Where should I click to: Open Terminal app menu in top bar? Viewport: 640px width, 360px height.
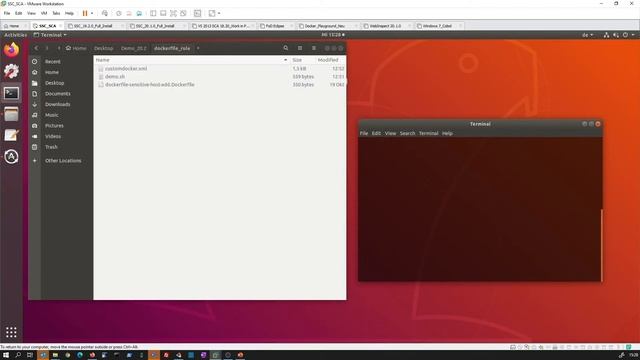[50, 35]
